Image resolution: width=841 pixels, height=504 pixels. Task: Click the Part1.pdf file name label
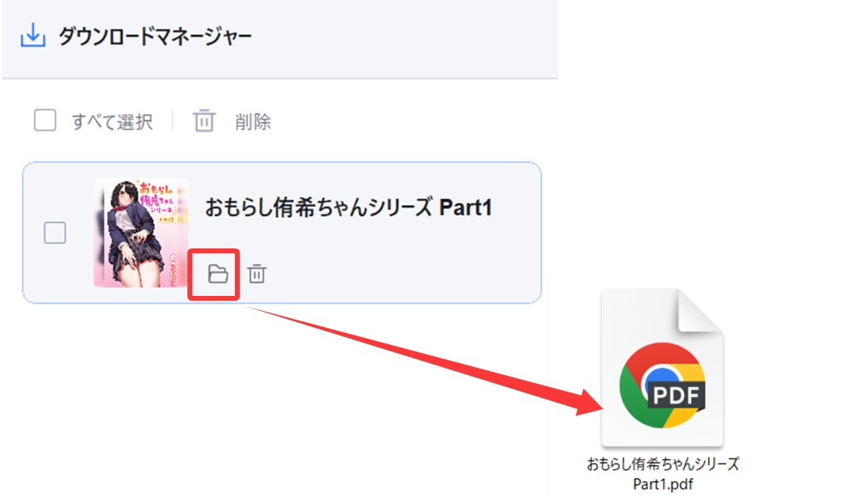coord(662,473)
